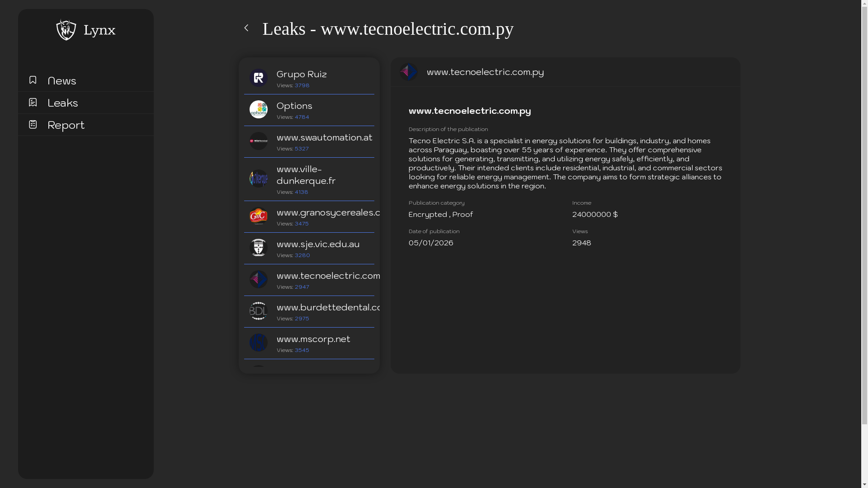The height and width of the screenshot is (488, 868).
Task: Select the Leaks menu item in sidebar
Action: 62,103
